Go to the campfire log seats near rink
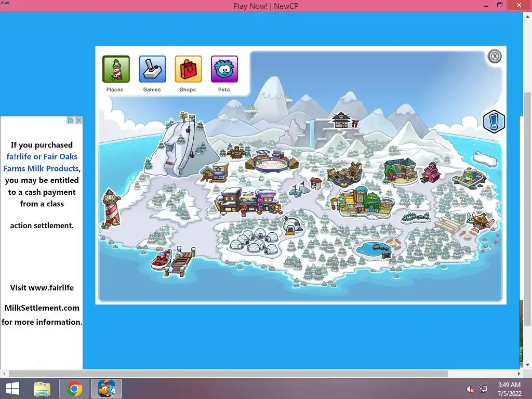Image resolution: width=532 pixels, height=399 pixels. [236, 152]
